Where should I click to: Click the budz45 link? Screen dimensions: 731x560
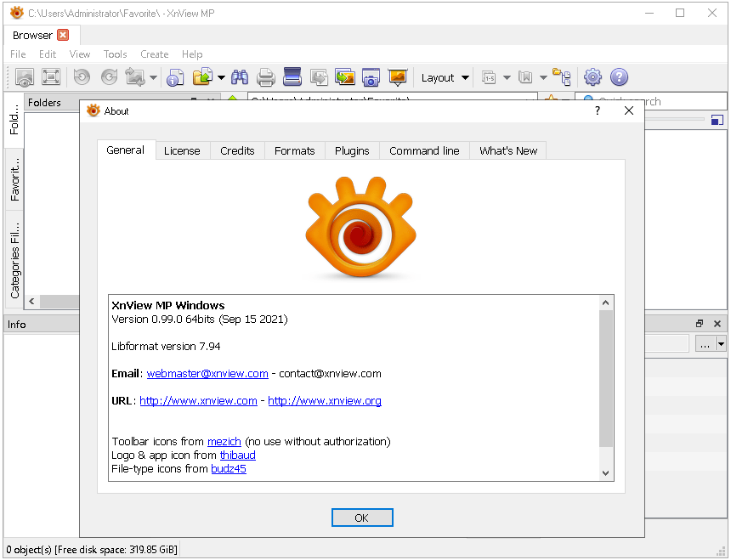pyautogui.click(x=229, y=469)
